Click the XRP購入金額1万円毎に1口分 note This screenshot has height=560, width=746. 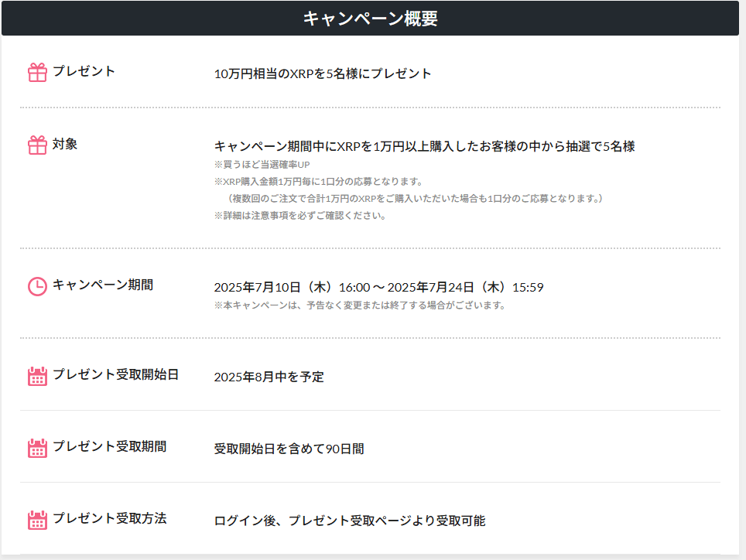[317, 182]
